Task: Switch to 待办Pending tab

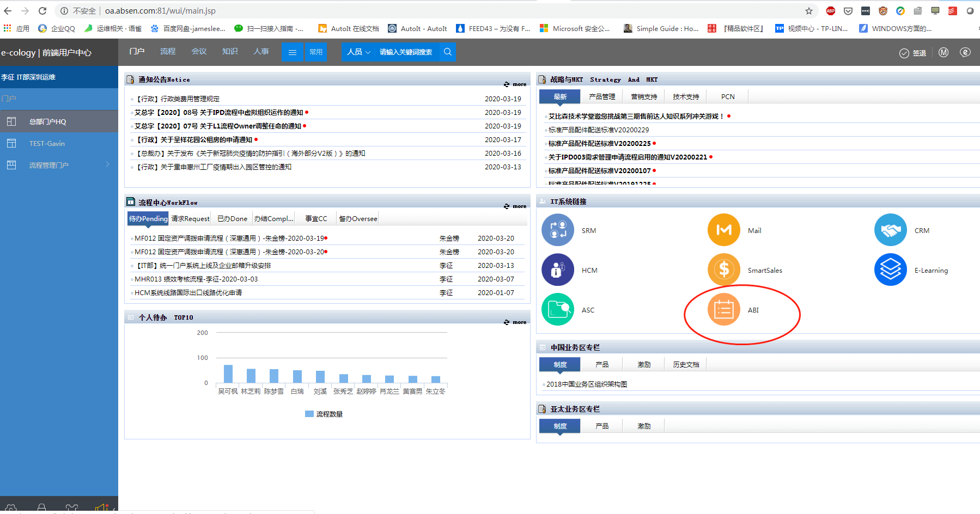Action: tap(148, 218)
